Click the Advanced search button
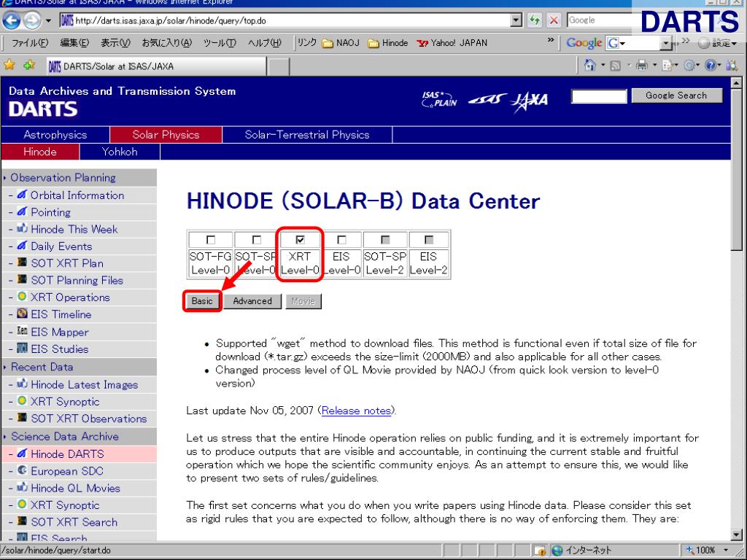Image resolution: width=747 pixels, height=560 pixels. 252,301
